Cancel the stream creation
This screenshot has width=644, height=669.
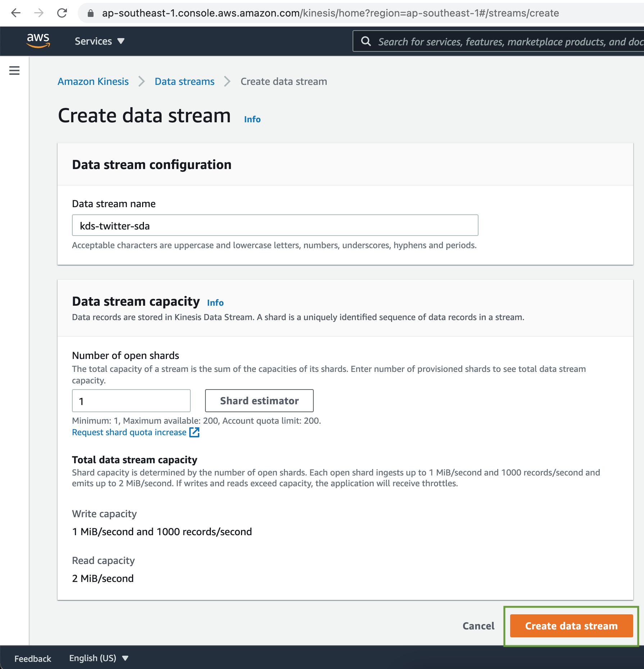pyautogui.click(x=479, y=626)
